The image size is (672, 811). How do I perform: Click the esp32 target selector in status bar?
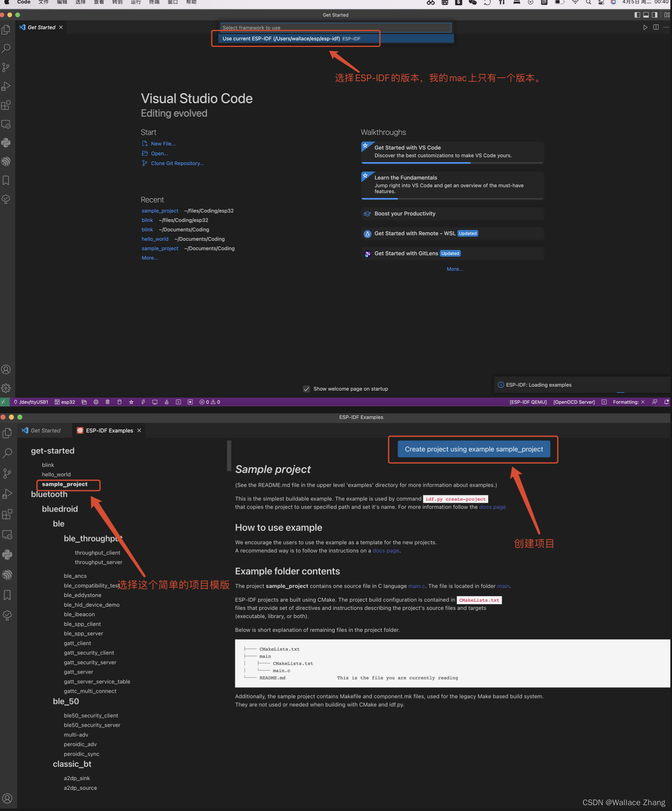65,402
